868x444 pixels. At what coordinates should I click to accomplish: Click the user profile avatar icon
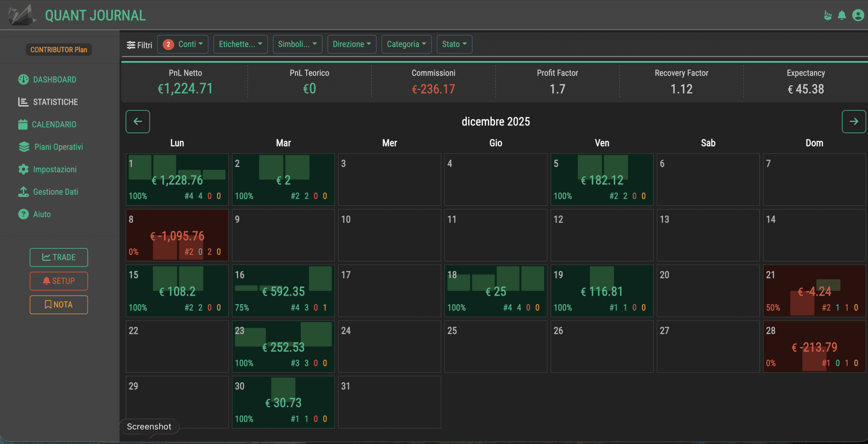(858, 15)
